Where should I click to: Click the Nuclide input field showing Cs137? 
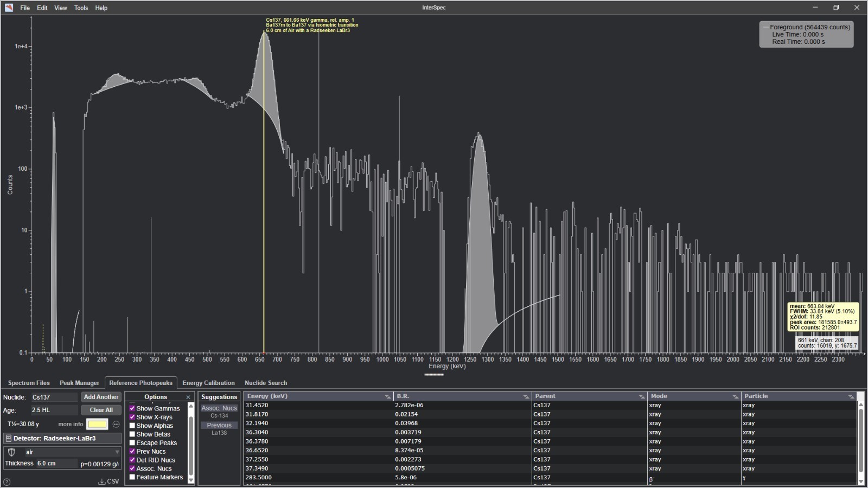[54, 397]
